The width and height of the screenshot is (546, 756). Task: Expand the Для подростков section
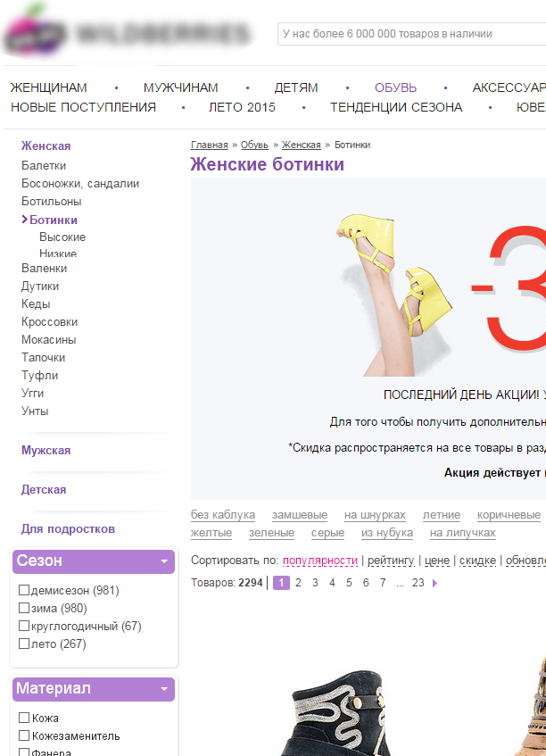click(68, 529)
